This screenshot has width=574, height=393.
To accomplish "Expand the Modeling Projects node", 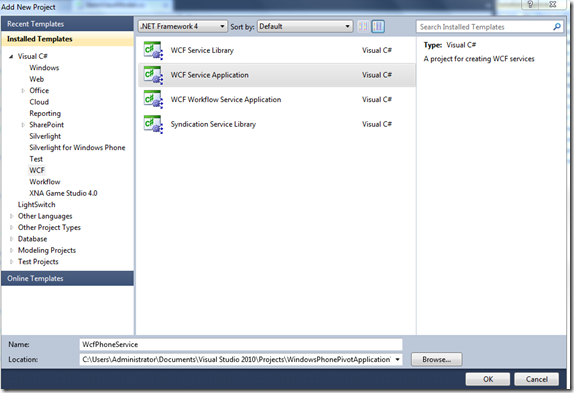I will point(11,250).
